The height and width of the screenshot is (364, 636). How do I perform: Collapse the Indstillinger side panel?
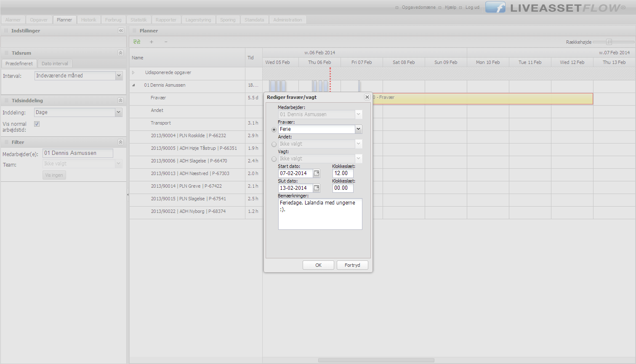(121, 31)
